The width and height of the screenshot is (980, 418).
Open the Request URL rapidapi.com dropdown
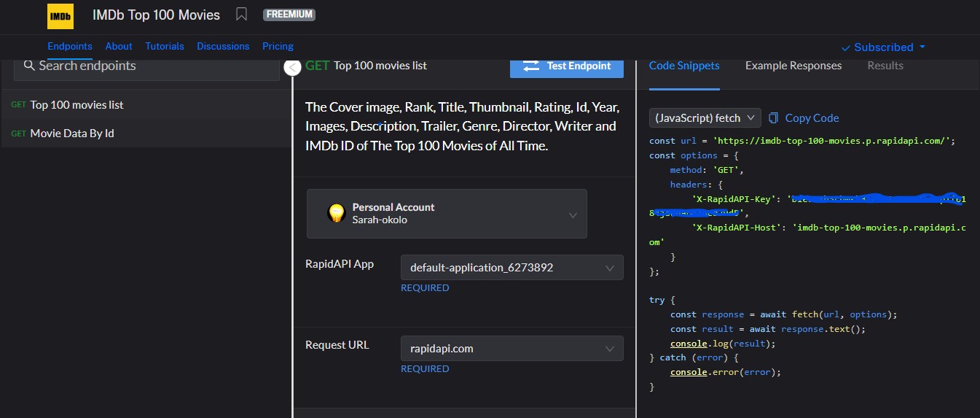(512, 349)
